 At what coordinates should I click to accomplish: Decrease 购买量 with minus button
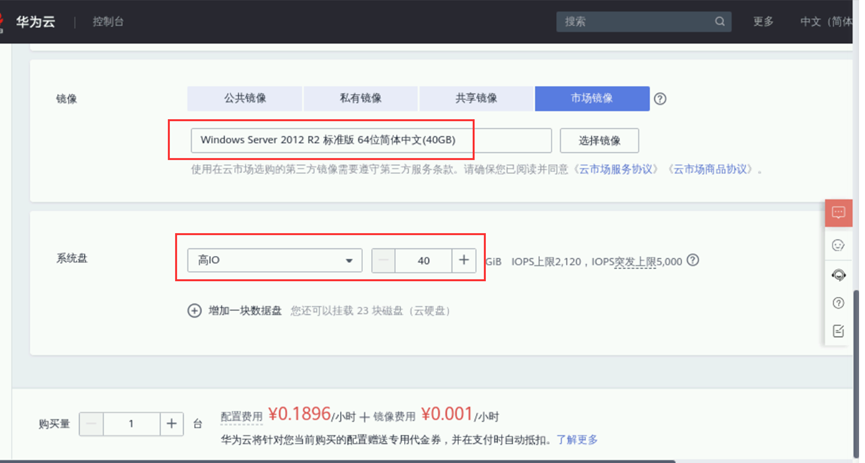[91, 424]
